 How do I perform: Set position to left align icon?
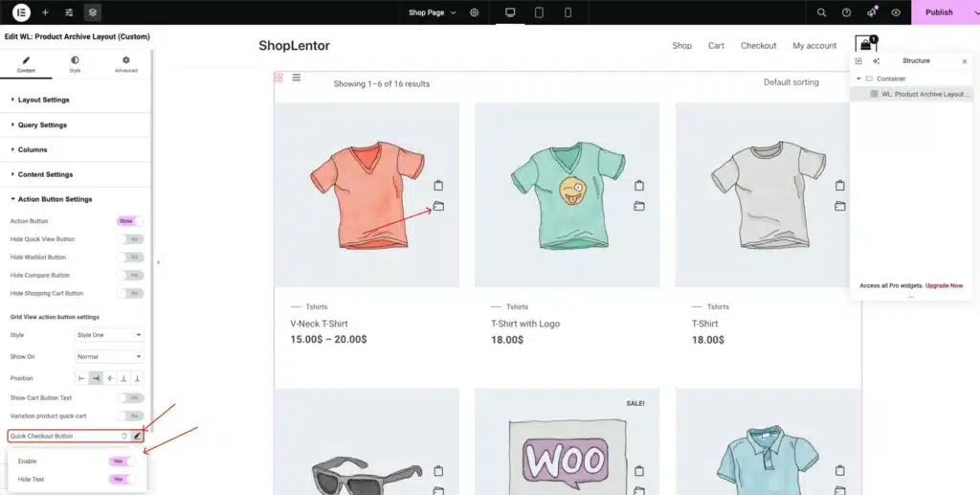(x=82, y=378)
